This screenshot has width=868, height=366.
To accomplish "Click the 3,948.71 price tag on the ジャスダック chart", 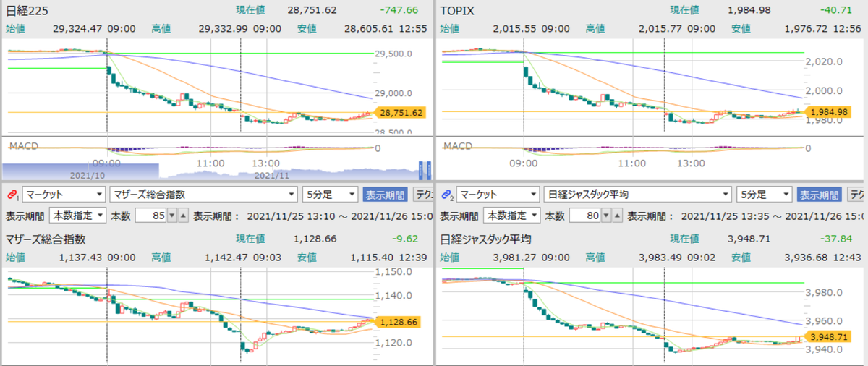I will [827, 336].
